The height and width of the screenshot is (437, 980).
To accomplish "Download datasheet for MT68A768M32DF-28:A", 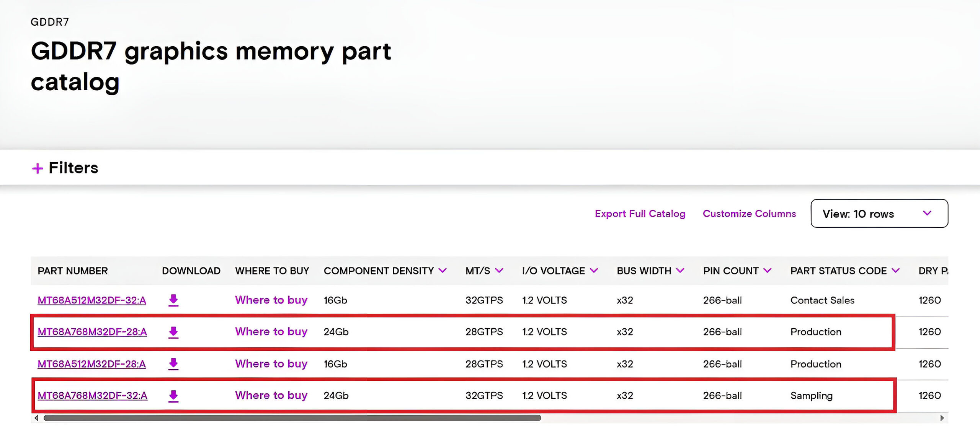I will pyautogui.click(x=173, y=332).
